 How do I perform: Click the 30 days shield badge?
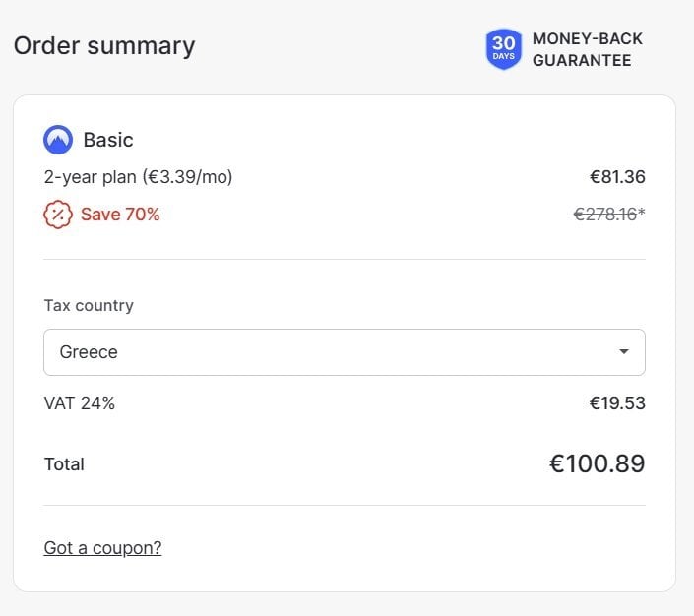pos(504,49)
